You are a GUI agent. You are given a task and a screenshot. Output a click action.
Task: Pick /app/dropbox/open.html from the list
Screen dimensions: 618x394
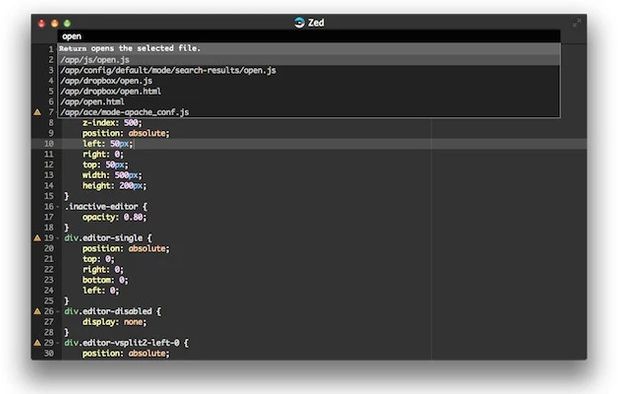(x=309, y=91)
